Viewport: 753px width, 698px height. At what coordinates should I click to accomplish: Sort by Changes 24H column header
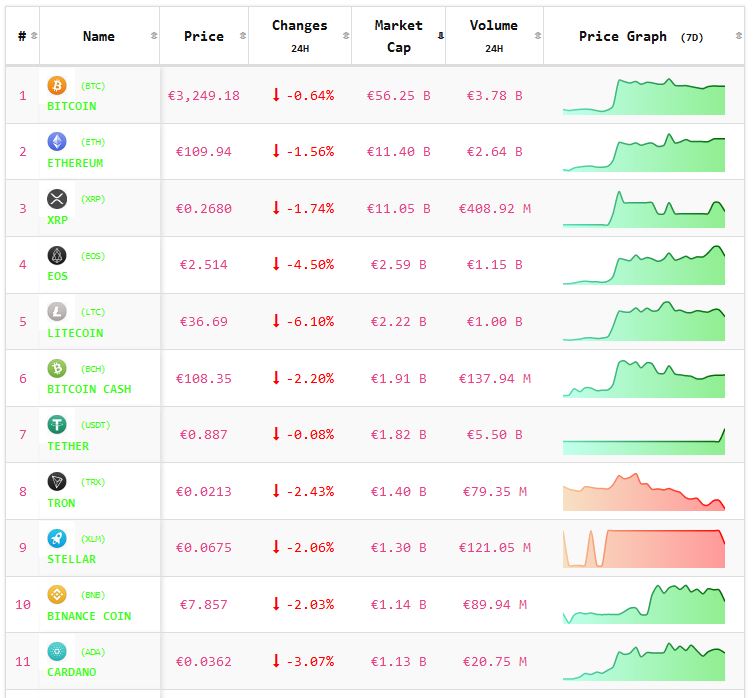[x=299, y=36]
